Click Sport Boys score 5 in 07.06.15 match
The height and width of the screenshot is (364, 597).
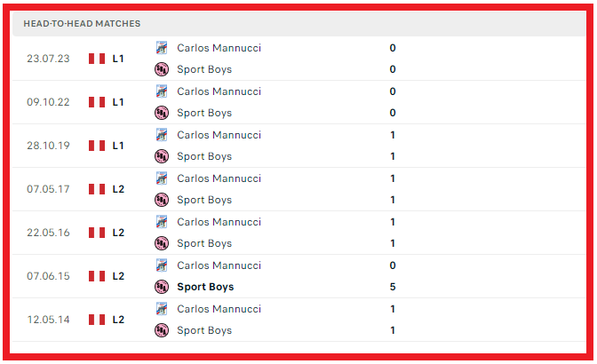pos(393,287)
